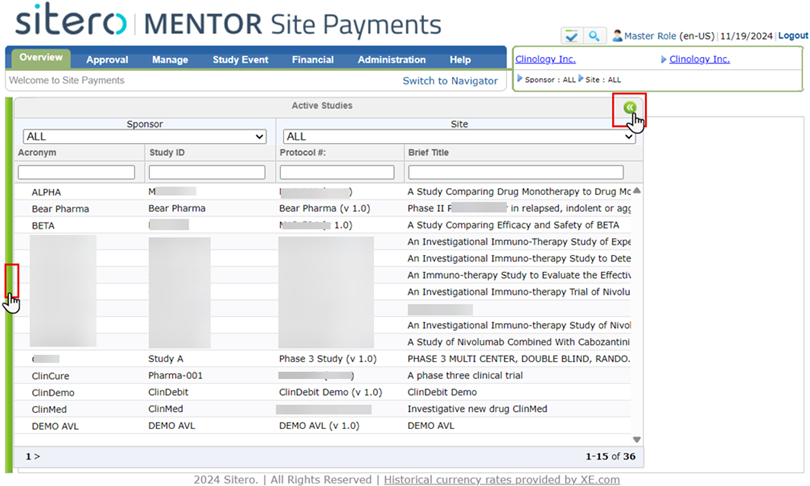
Task: Click protocol 'DEMO AVL (v 1.0)' cell
Action: [319, 426]
